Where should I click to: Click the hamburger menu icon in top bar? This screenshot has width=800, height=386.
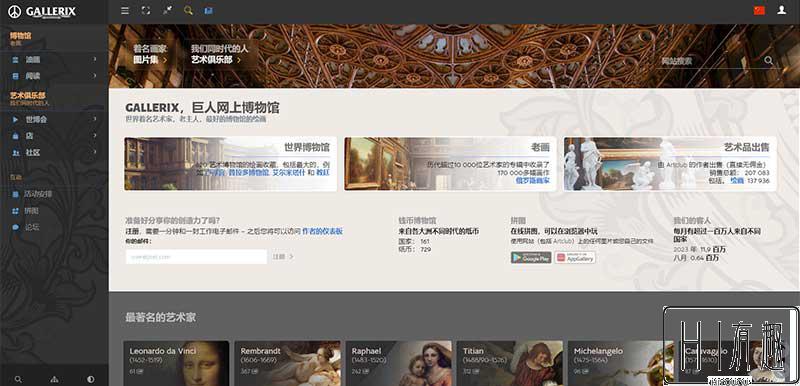click(125, 10)
